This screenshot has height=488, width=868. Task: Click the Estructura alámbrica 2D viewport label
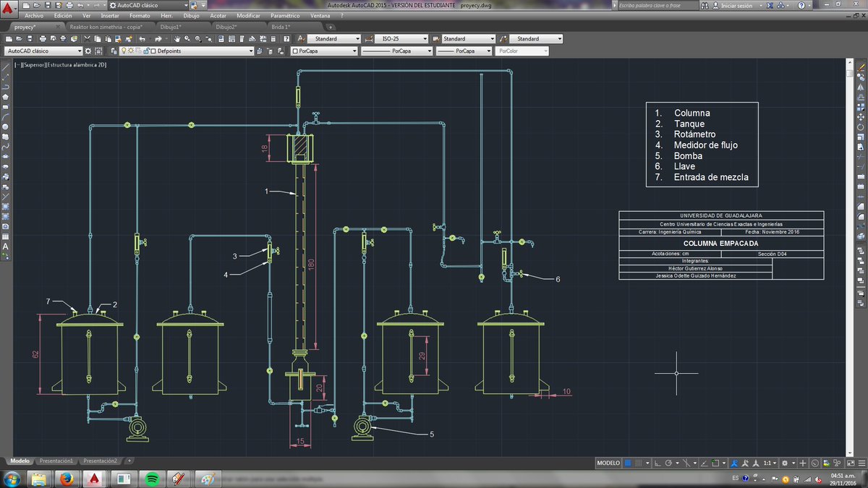coord(76,64)
